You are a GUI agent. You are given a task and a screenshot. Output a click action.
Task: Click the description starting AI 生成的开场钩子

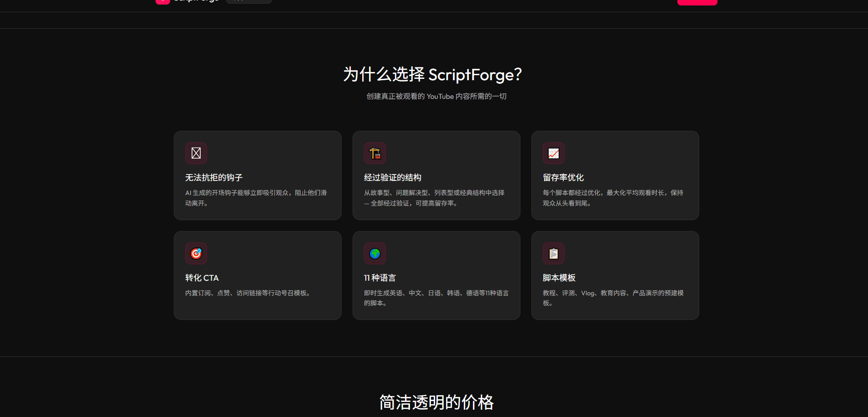click(x=256, y=198)
